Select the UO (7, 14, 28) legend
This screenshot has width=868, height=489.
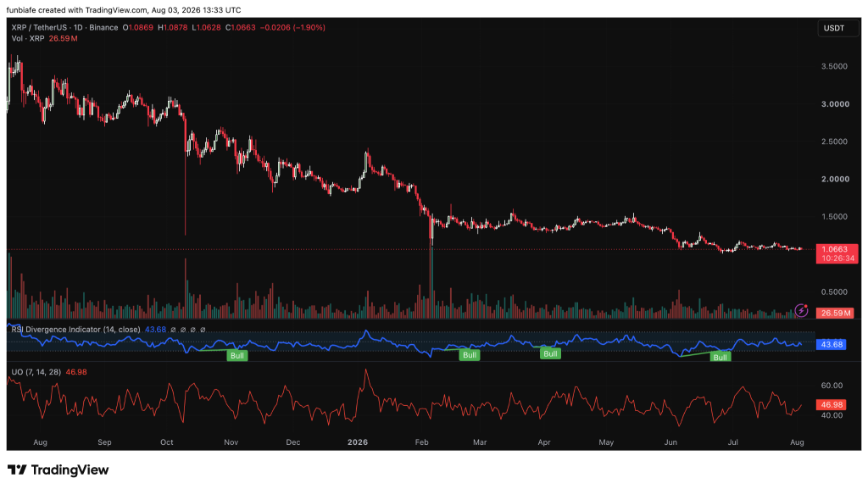click(x=36, y=372)
